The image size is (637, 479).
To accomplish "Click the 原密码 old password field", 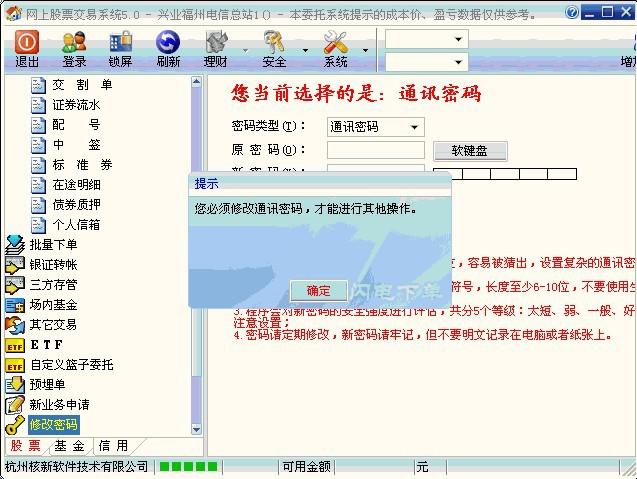I will tap(376, 150).
